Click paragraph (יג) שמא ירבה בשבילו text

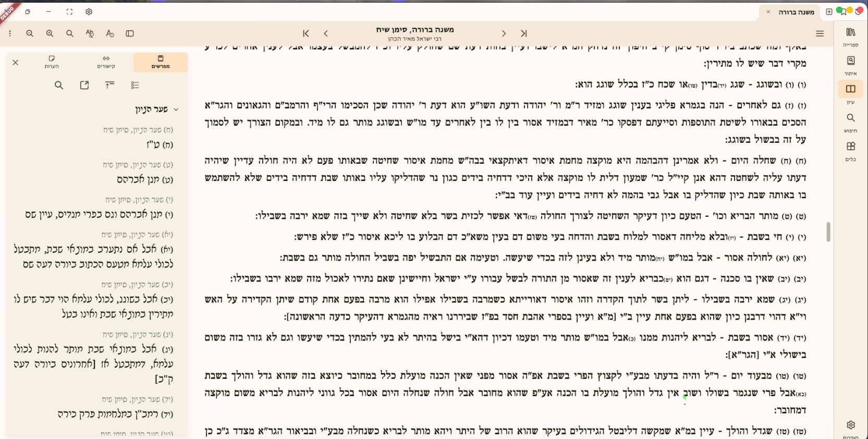505,308
